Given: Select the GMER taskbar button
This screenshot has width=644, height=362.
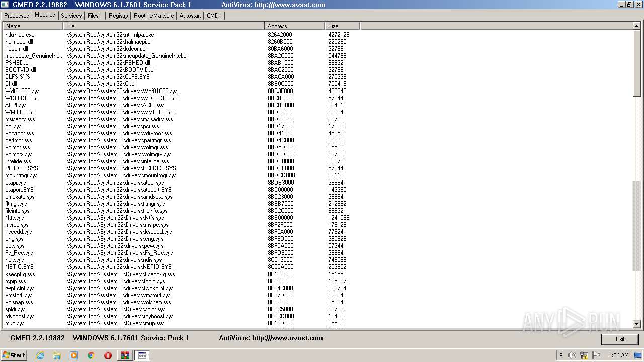Looking at the screenshot, I should pyautogui.click(x=142, y=355).
